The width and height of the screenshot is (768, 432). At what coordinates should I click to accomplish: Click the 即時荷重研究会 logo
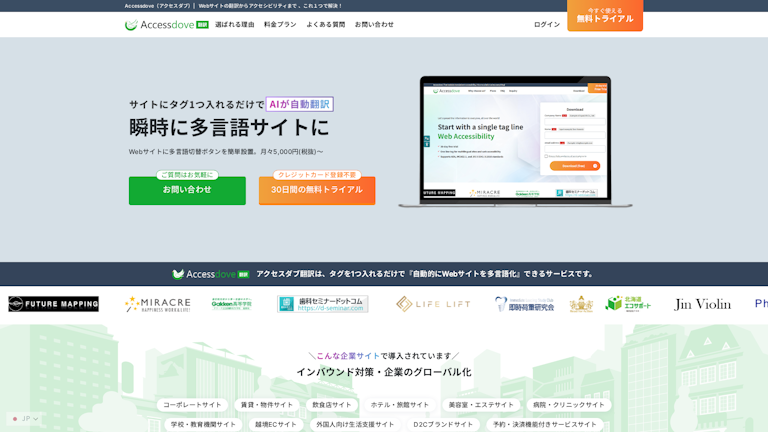tap(525, 304)
